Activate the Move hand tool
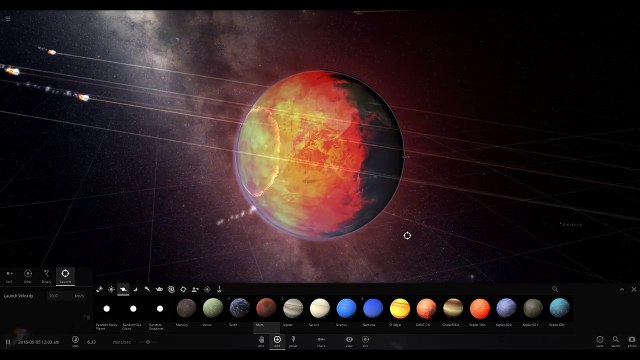 point(261,341)
